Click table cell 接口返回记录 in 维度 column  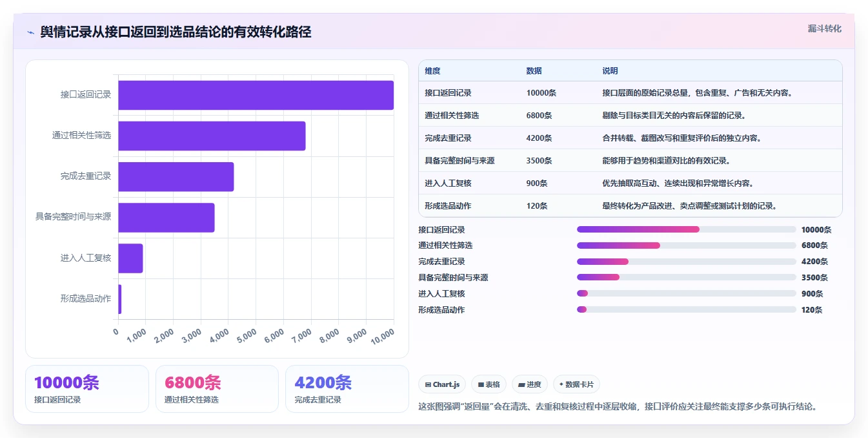(x=448, y=93)
